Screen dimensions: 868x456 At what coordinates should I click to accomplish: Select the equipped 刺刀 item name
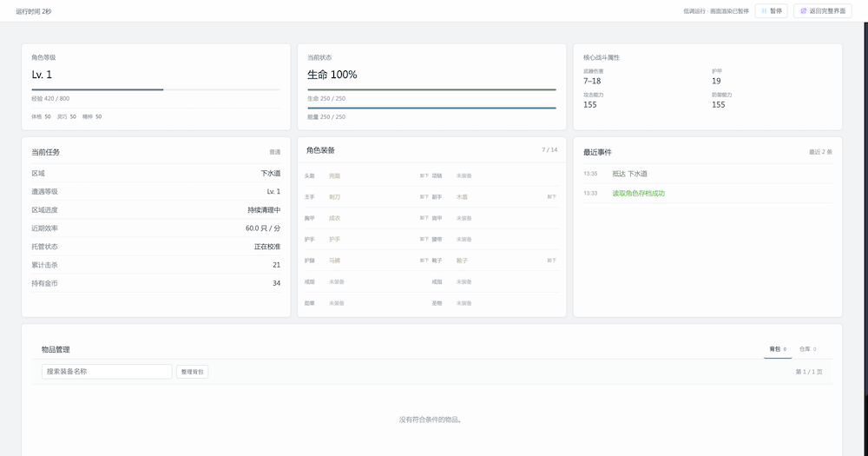pos(334,196)
